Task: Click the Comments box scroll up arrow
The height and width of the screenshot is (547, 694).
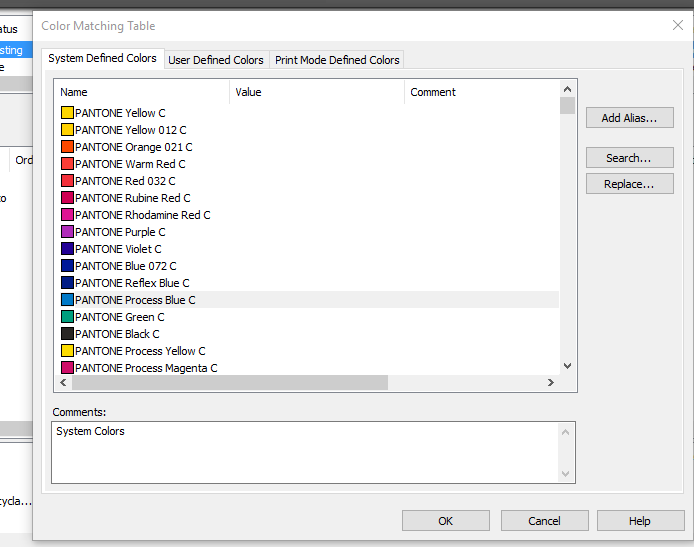Action: pyautogui.click(x=565, y=432)
